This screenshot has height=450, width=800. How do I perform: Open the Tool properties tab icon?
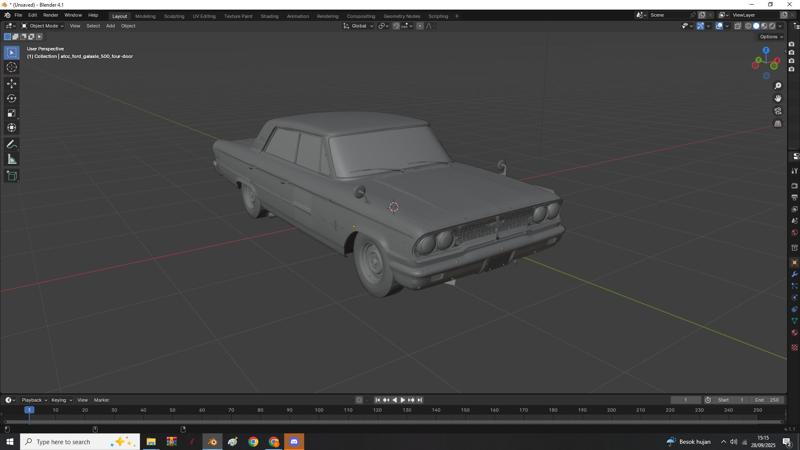click(794, 171)
